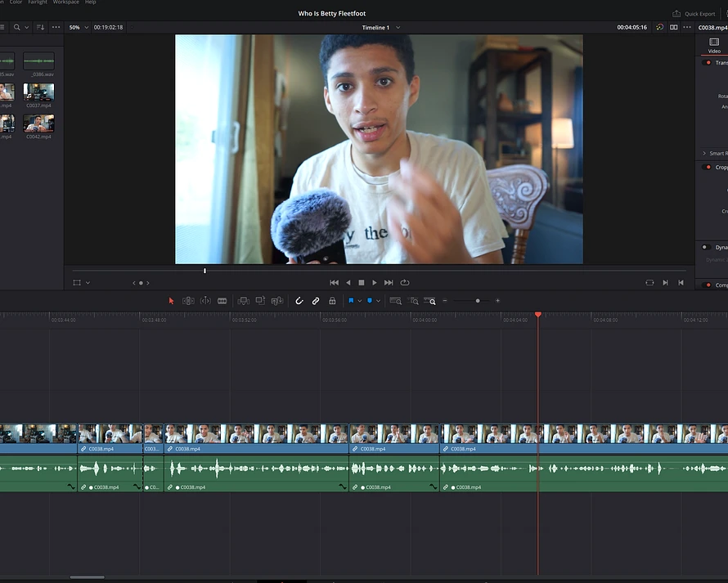Viewport: 728px width, 583px height.
Task: Open the Workspace menu
Action: click(x=66, y=2)
